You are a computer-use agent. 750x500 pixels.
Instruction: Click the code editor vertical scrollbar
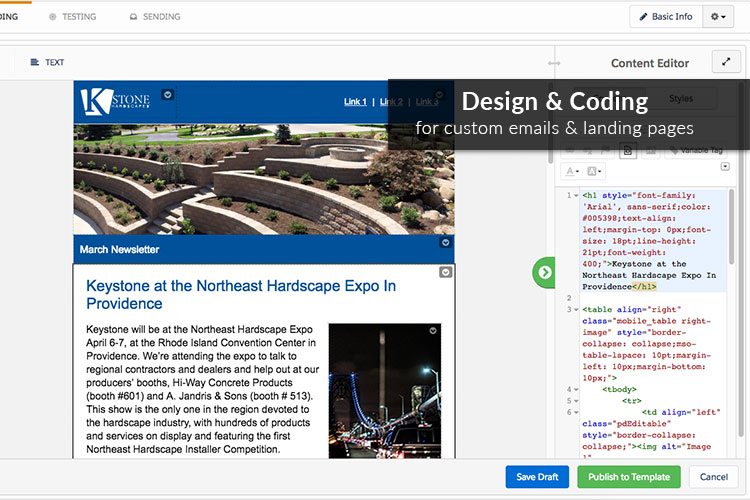tap(731, 227)
